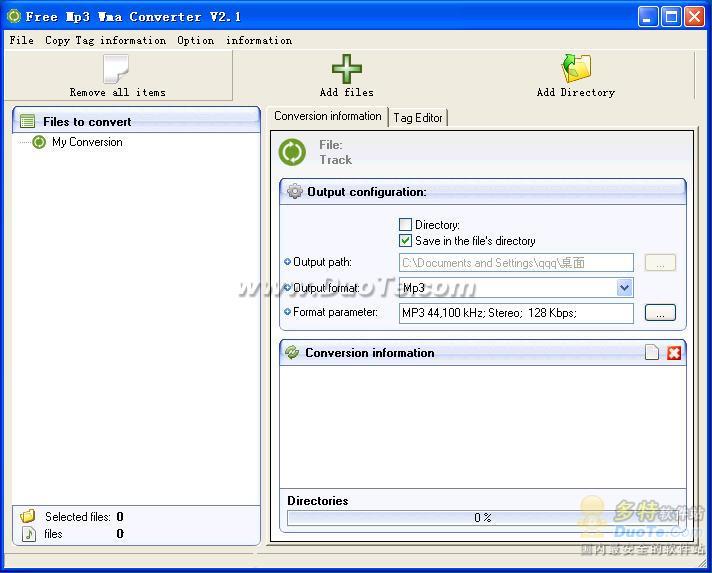
Task: Open the Output format dropdown arrow
Action: tap(625, 287)
